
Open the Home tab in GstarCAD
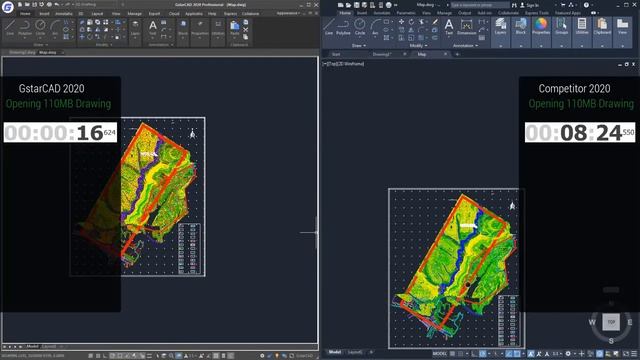coord(25,13)
